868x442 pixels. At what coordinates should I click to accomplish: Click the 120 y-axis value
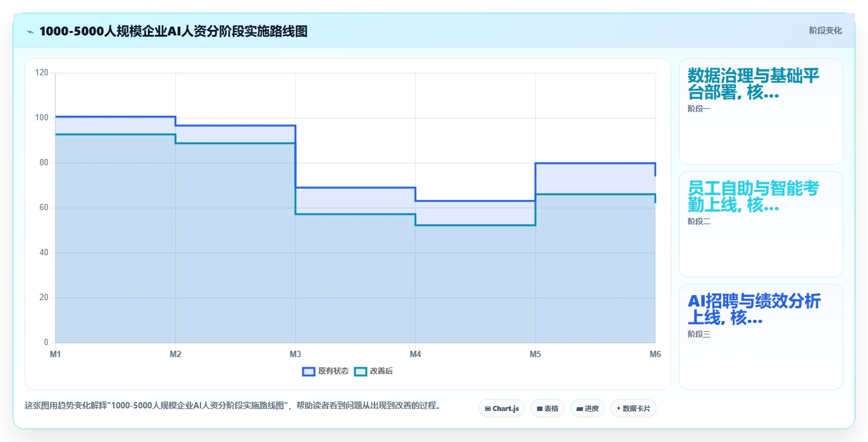point(42,73)
